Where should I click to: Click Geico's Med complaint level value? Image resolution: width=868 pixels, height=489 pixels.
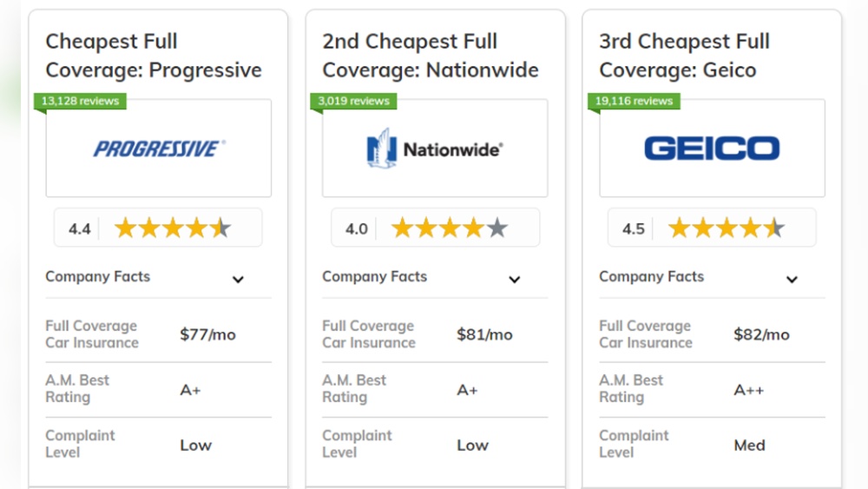click(750, 446)
